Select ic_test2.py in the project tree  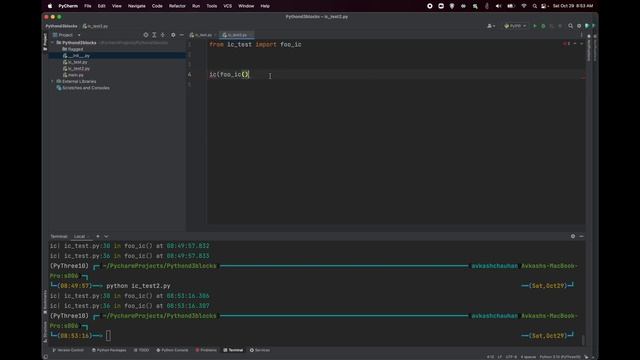[76, 69]
